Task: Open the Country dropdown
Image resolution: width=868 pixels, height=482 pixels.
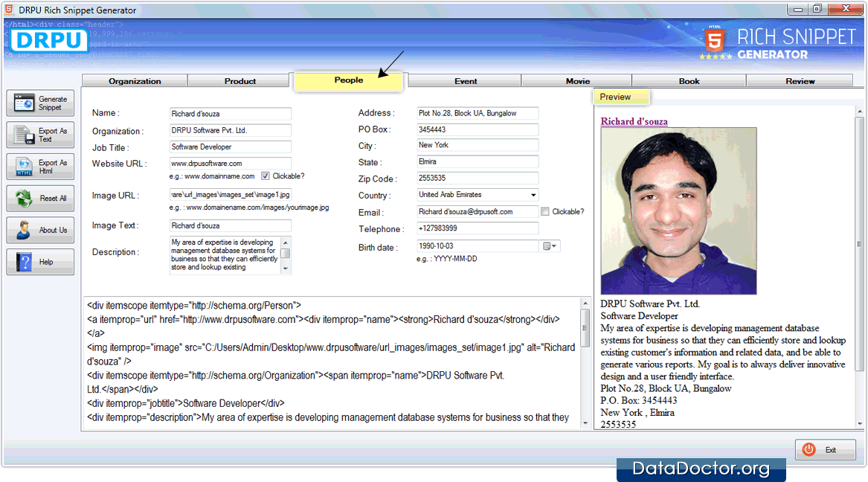Action: pos(533,195)
